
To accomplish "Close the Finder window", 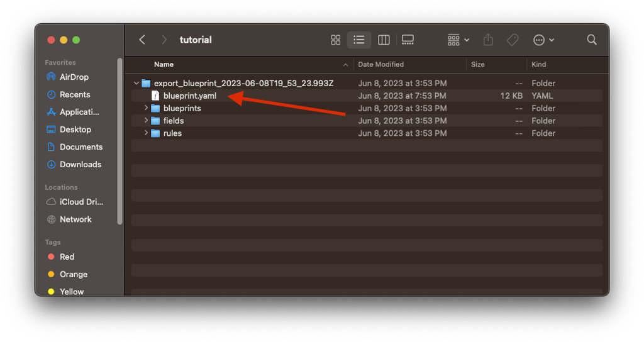I will coord(51,40).
